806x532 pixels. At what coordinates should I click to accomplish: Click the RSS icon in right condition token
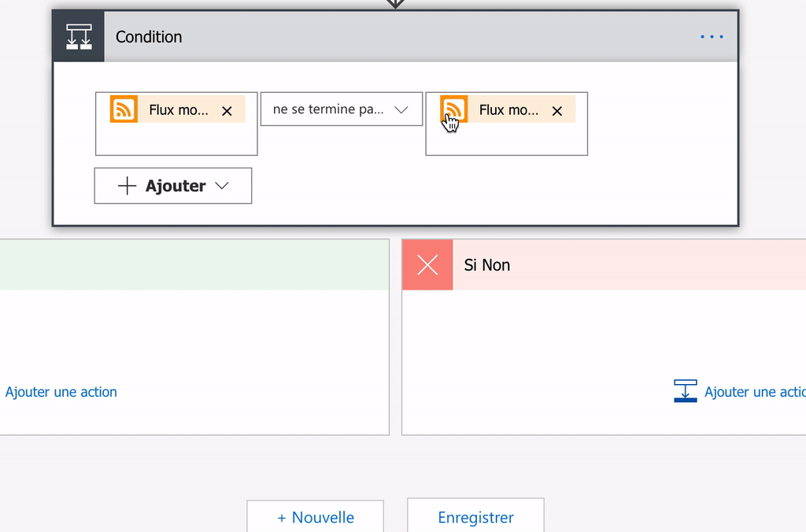[454, 109]
